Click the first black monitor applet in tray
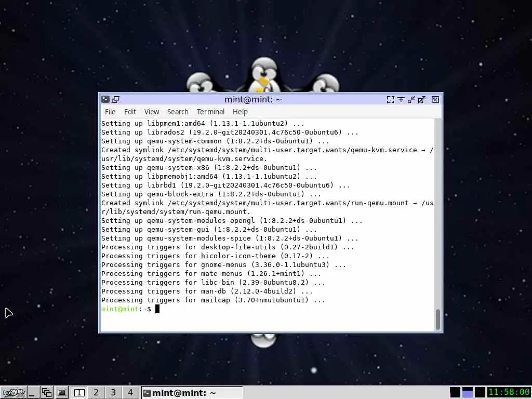This screenshot has height=399, width=532. [455, 392]
